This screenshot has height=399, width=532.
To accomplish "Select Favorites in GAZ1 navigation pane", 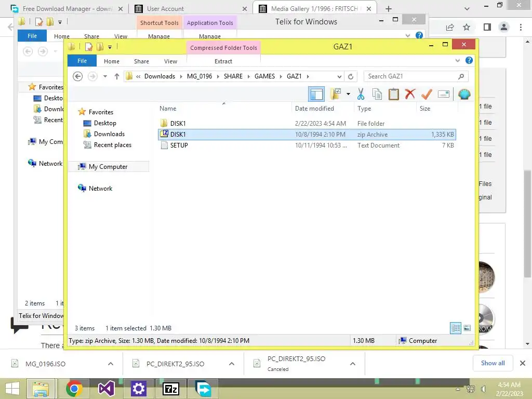I will 101,112.
